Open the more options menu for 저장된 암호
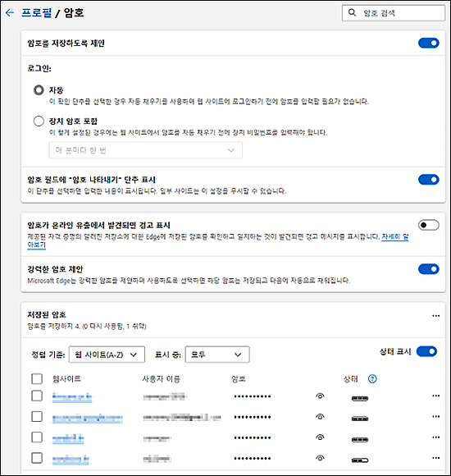 (x=436, y=316)
